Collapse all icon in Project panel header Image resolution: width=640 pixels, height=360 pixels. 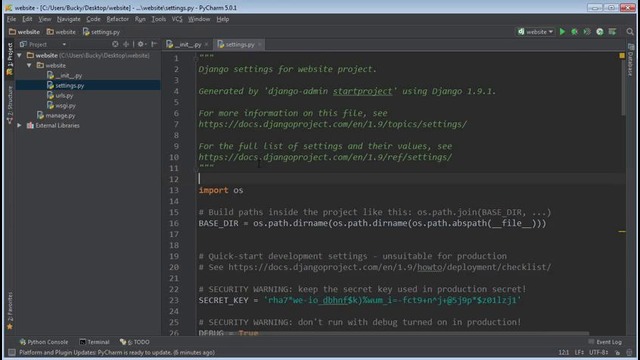point(126,44)
